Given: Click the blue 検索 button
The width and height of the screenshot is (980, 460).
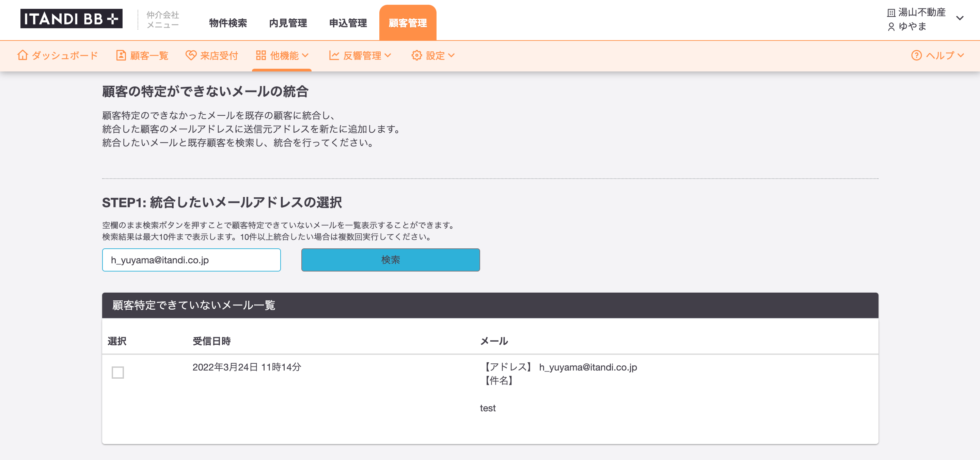Looking at the screenshot, I should click(x=390, y=260).
